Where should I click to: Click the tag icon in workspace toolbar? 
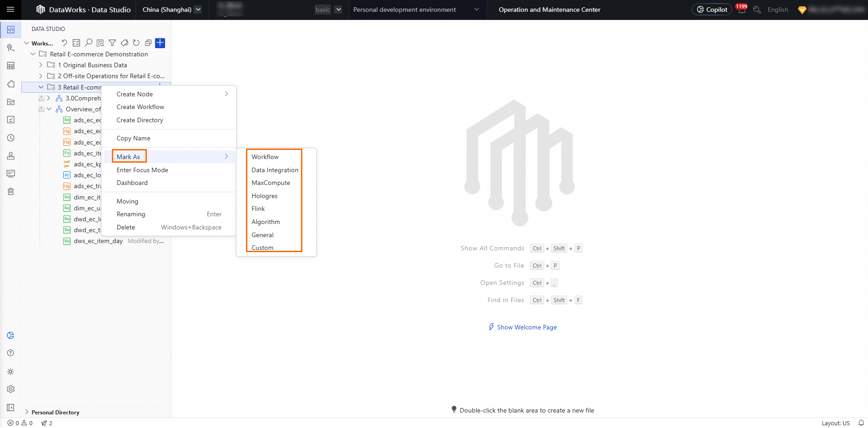(124, 43)
